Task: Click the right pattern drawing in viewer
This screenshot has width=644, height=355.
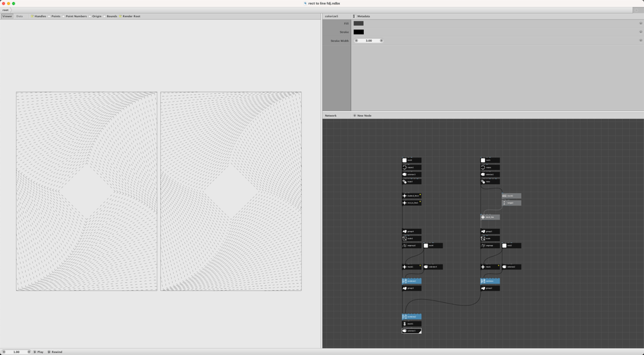Action: [x=231, y=191]
